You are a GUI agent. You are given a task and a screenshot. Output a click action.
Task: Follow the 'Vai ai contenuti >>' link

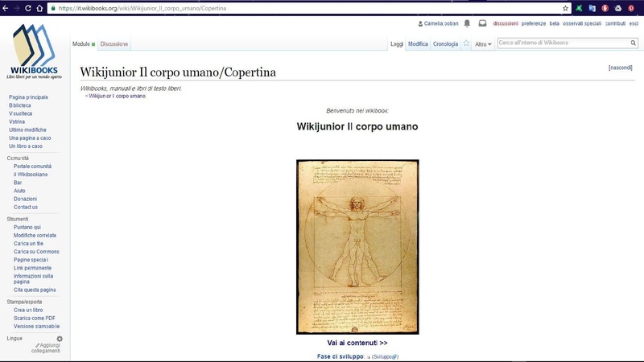click(357, 343)
